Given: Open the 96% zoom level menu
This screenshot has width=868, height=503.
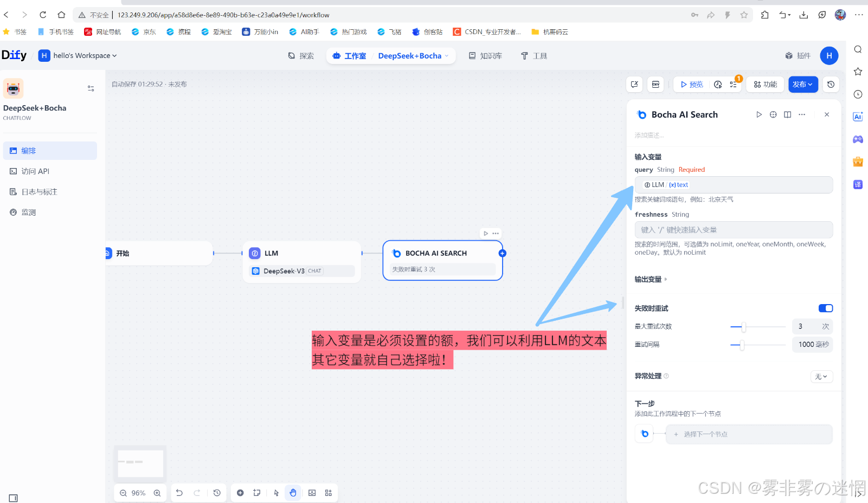Looking at the screenshot, I should (x=139, y=493).
